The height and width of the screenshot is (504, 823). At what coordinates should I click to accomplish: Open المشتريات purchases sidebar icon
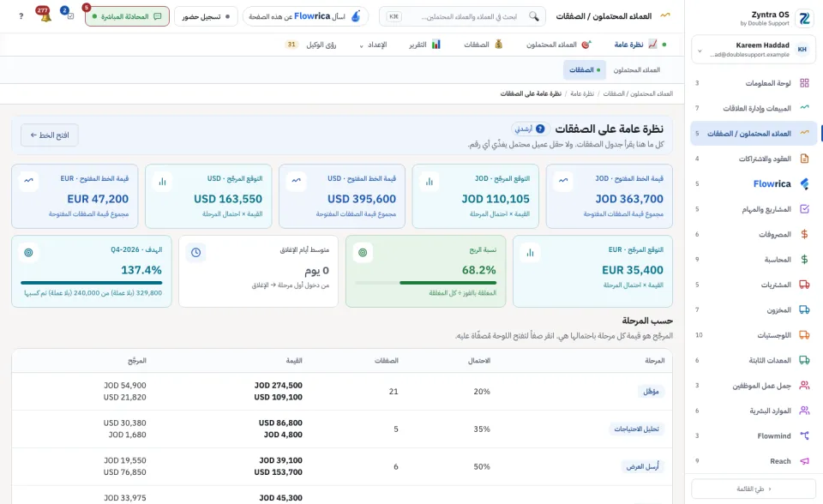[x=804, y=285]
